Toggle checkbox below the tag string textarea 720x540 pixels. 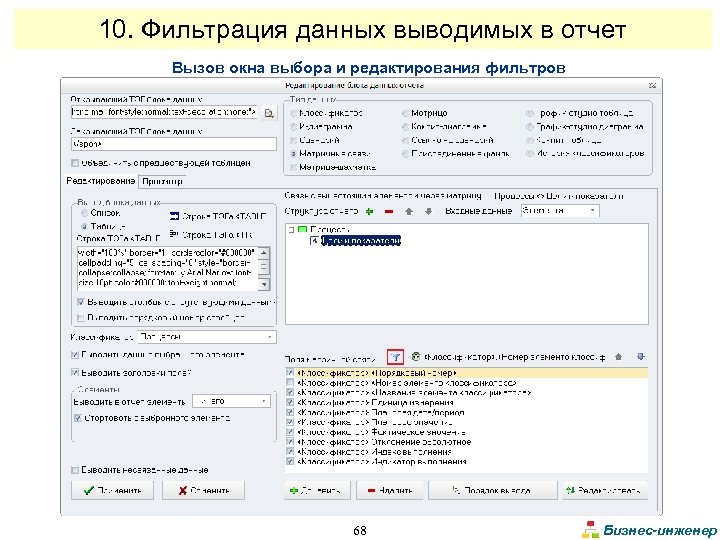[x=81, y=302]
